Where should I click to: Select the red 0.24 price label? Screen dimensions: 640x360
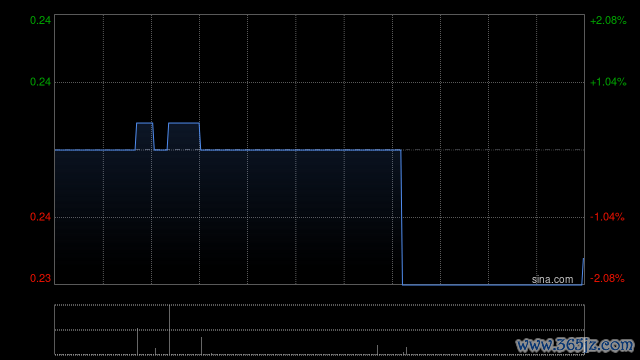40,217
